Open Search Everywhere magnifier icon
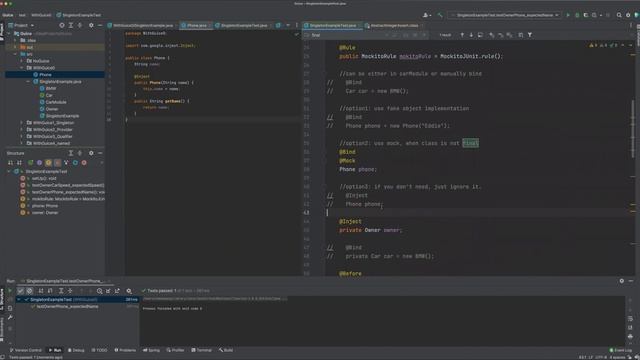This screenshot has height=360, width=640. 619,15
